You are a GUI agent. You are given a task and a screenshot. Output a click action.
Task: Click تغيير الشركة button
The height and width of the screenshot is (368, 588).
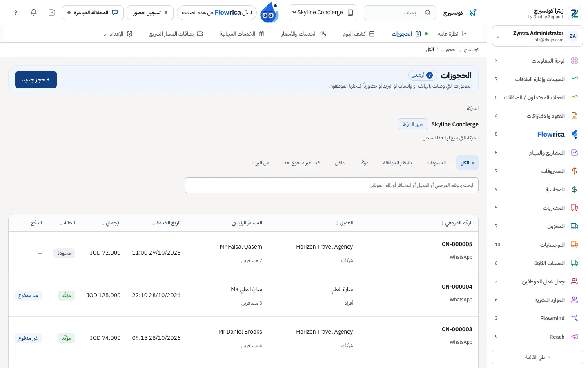413,124
